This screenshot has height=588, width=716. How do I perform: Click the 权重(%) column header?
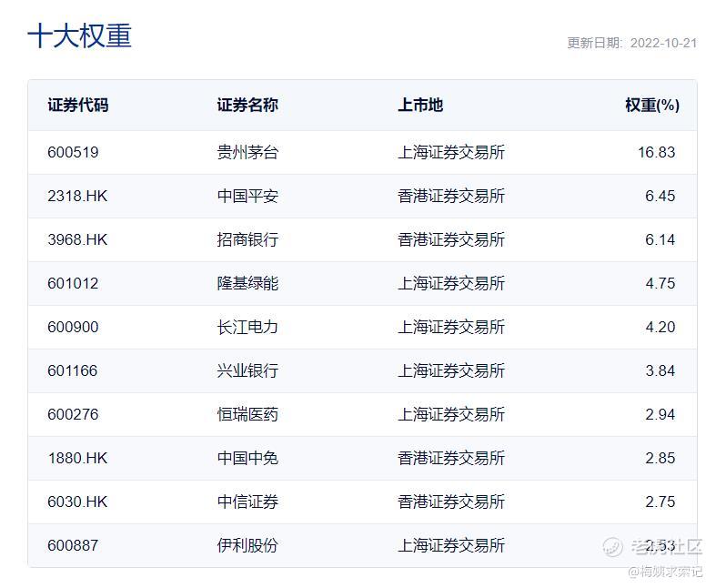pyautogui.click(x=651, y=105)
